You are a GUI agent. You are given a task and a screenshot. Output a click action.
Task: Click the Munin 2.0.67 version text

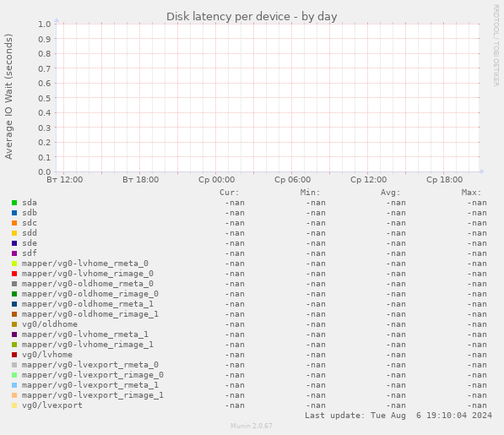(x=252, y=426)
